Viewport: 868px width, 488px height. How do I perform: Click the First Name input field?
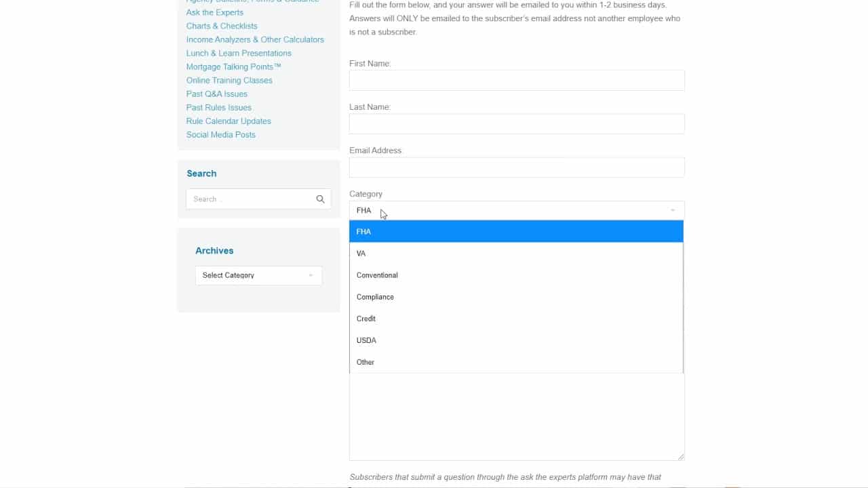point(516,81)
